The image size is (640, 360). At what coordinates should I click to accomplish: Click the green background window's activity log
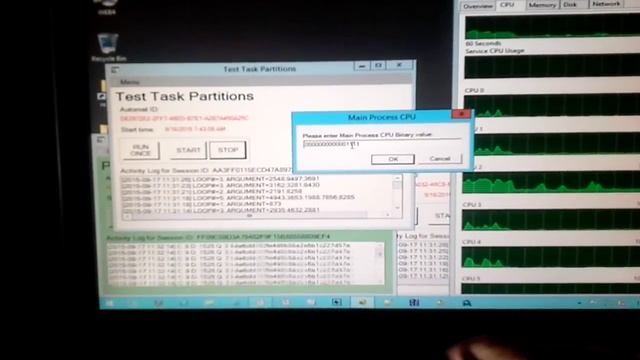[x=245, y=264]
